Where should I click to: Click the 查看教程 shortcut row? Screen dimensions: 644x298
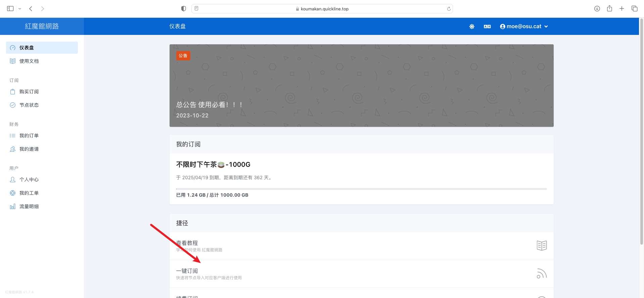pyautogui.click(x=361, y=246)
